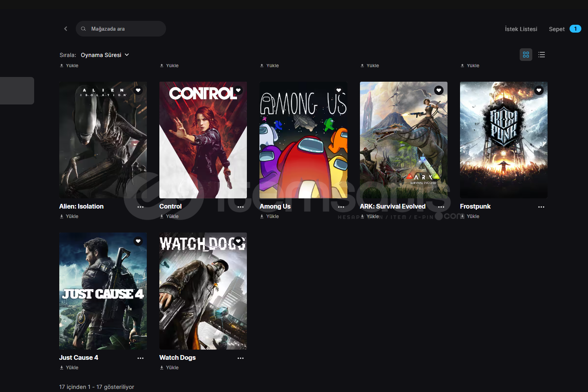This screenshot has width=588, height=392.
Task: Open the Alien: Isolation cover art
Action: point(103,140)
